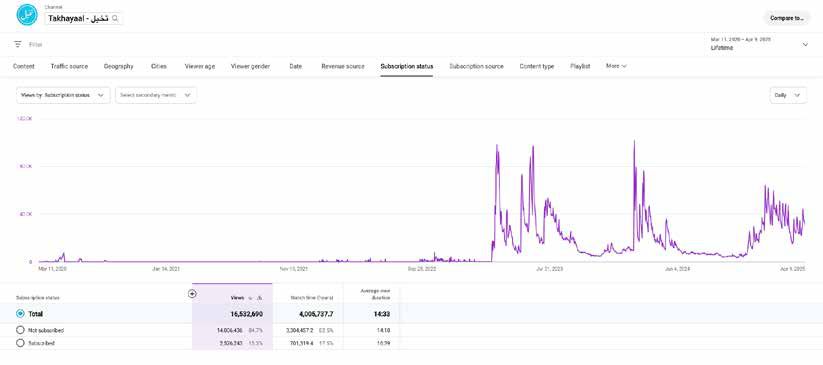Click the Subscribed row label
Screen dimensions: 823x365
41,343
